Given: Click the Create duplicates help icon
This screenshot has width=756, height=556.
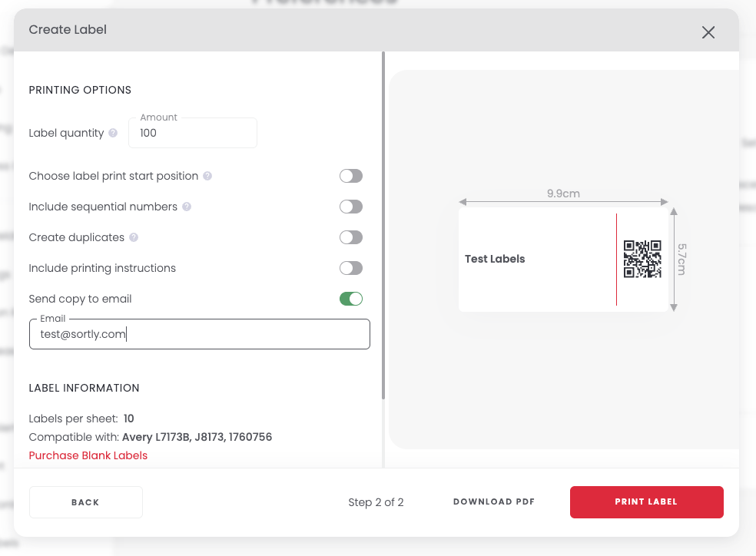Looking at the screenshot, I should (x=134, y=237).
